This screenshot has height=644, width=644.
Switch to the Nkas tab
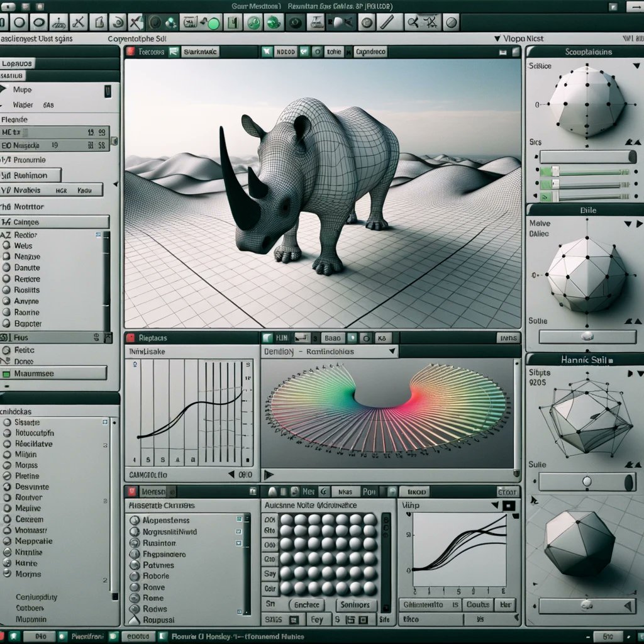pyautogui.click(x=345, y=492)
